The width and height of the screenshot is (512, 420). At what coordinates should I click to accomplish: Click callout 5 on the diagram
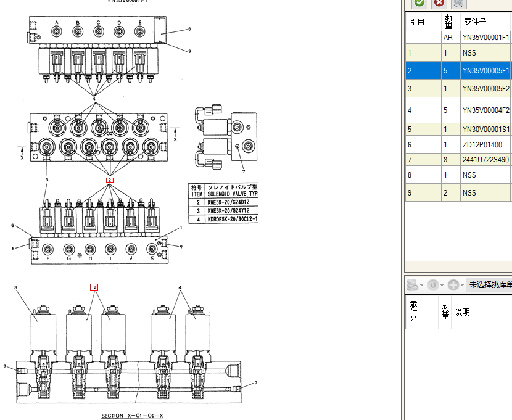13,249
